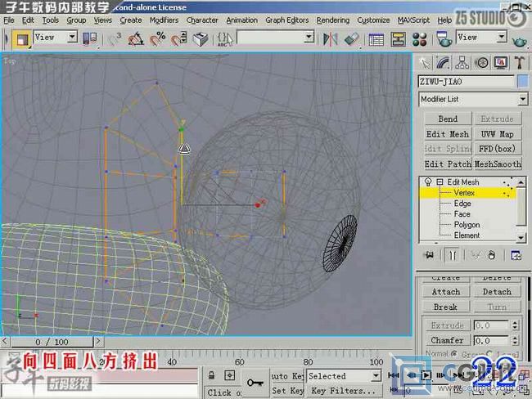Click the Break button
The height and width of the screenshot is (399, 532).
(x=446, y=307)
